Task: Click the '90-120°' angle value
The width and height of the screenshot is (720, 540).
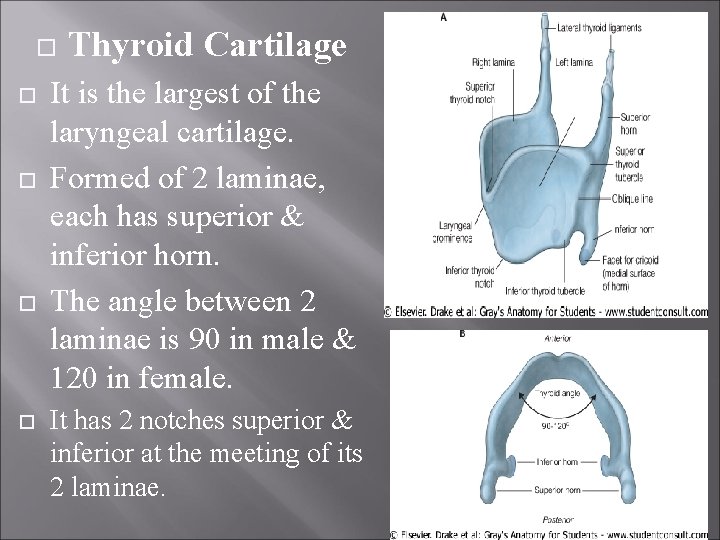Action: [x=556, y=426]
